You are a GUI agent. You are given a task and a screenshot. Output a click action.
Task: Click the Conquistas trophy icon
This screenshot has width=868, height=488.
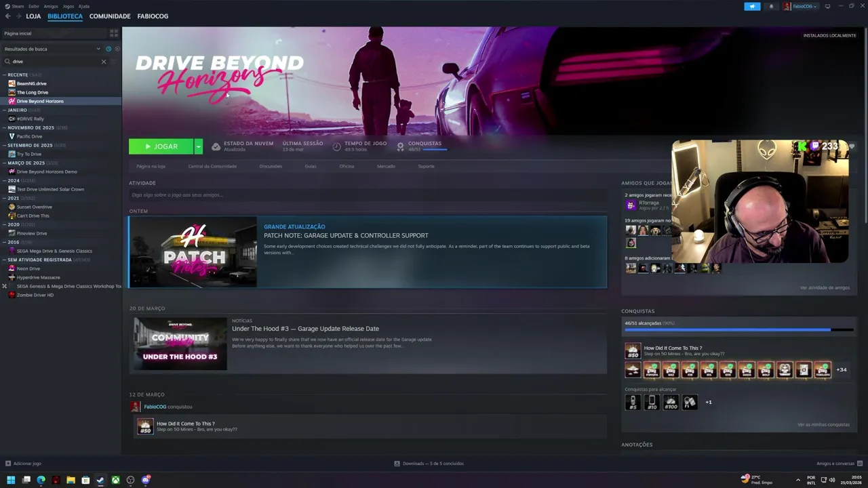pos(400,146)
